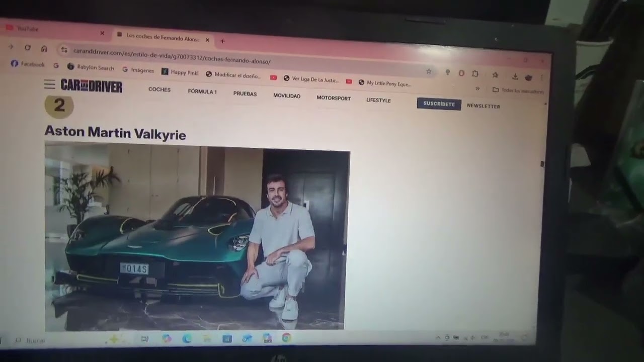Image resolution: width=644 pixels, height=362 pixels.
Task: Bookmark this page with the star icon
Action: tap(429, 71)
